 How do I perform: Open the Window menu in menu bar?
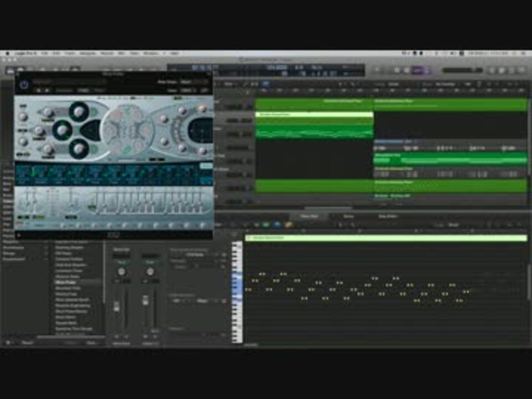[x=151, y=54]
